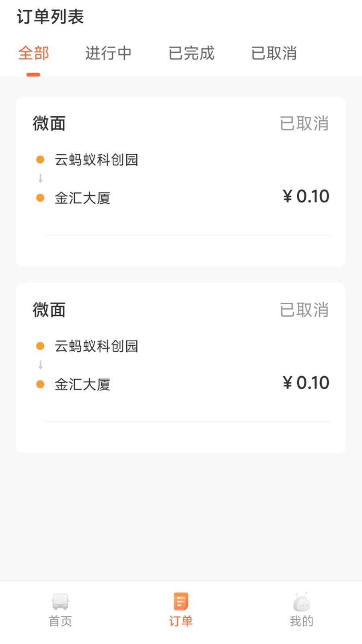Tap first order's orange pickup dot

[x=40, y=160]
